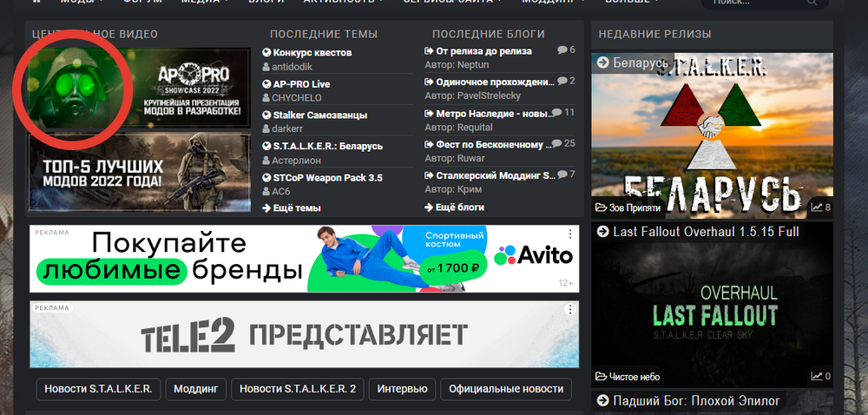View the profile of author Ruwar
This screenshot has width=868, height=415.
(471, 158)
